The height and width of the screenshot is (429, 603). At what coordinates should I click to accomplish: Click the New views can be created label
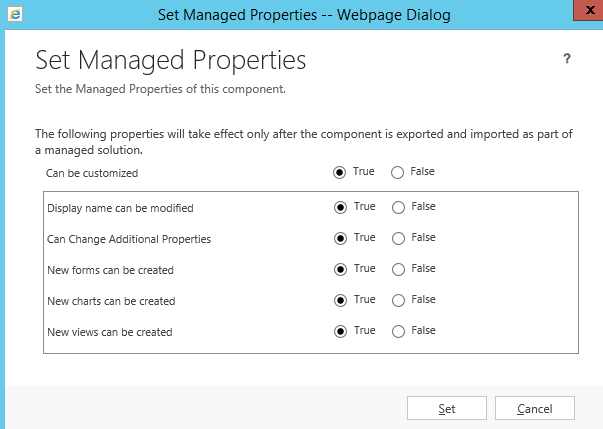point(110,332)
